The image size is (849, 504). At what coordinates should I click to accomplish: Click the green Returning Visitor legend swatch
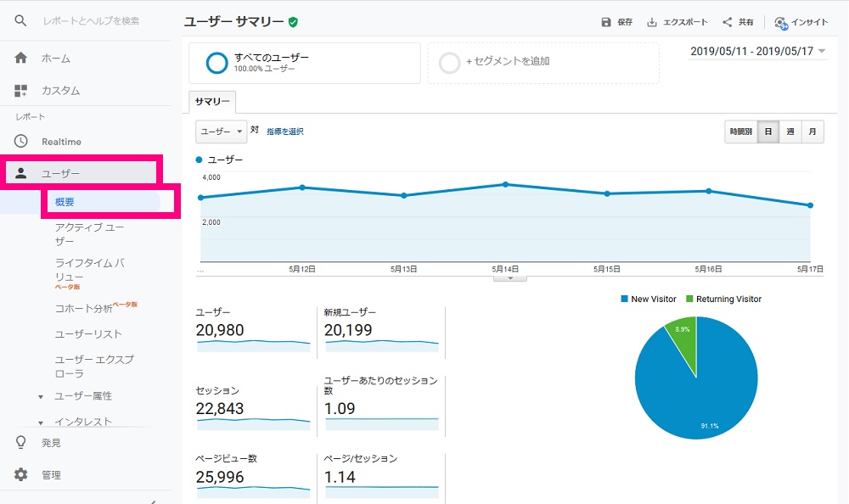pos(689,299)
